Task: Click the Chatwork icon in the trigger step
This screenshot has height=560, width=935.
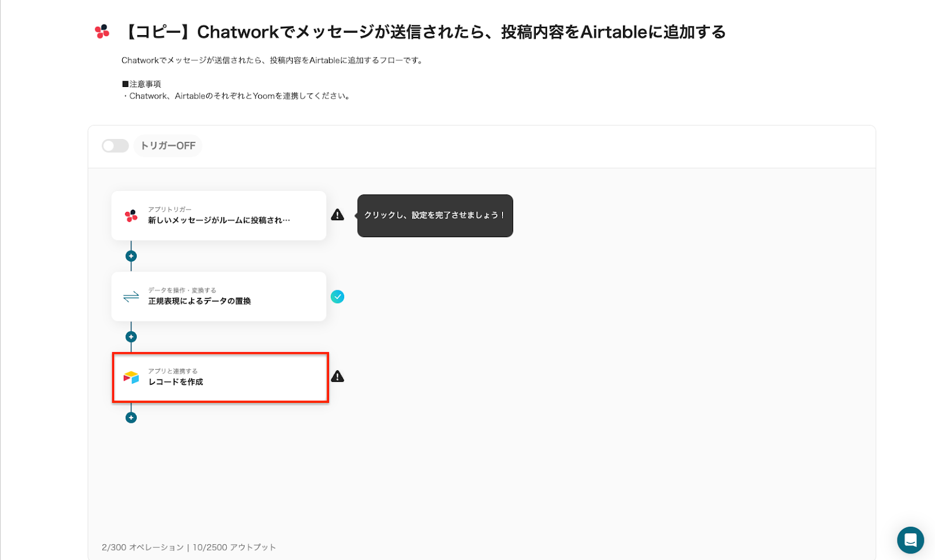Action: pos(131,216)
